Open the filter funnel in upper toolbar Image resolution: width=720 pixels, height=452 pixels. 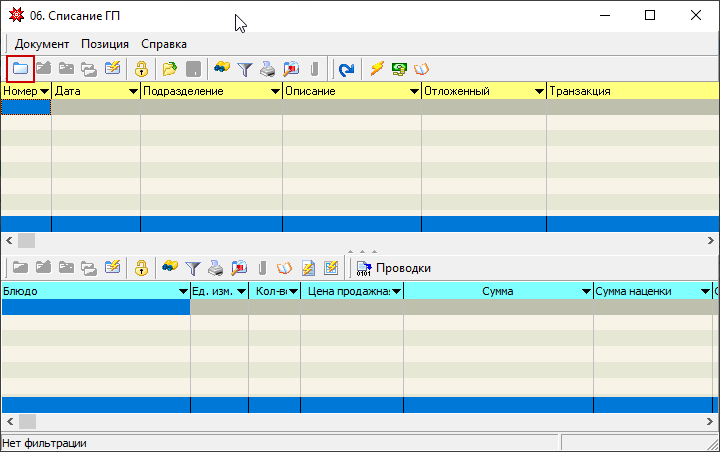pyautogui.click(x=245, y=69)
